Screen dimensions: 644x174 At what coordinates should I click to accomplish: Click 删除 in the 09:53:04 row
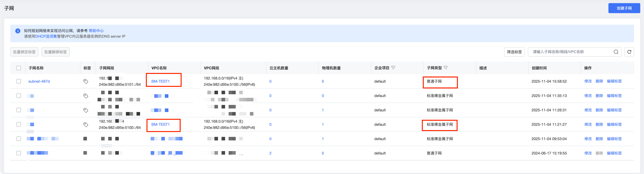coord(599,139)
